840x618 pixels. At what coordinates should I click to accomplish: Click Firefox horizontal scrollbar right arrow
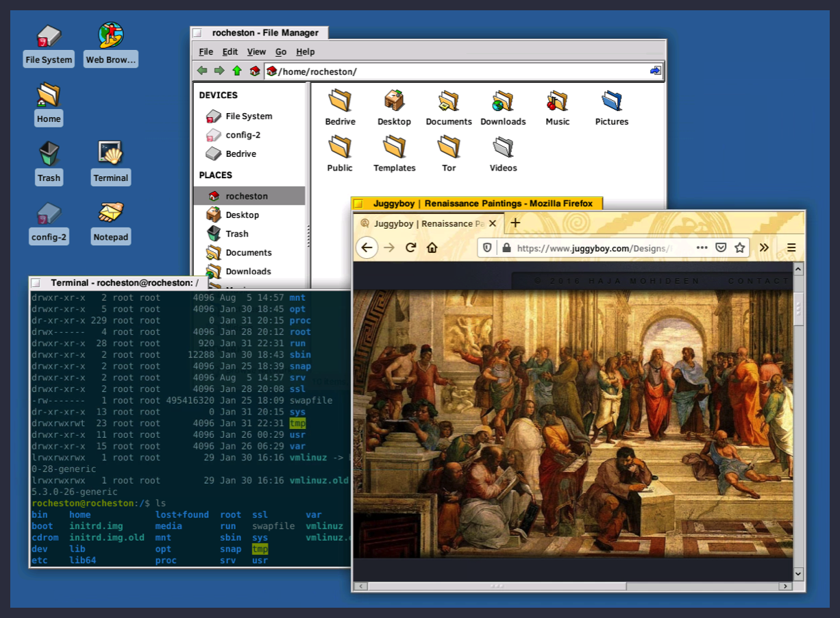click(x=787, y=586)
